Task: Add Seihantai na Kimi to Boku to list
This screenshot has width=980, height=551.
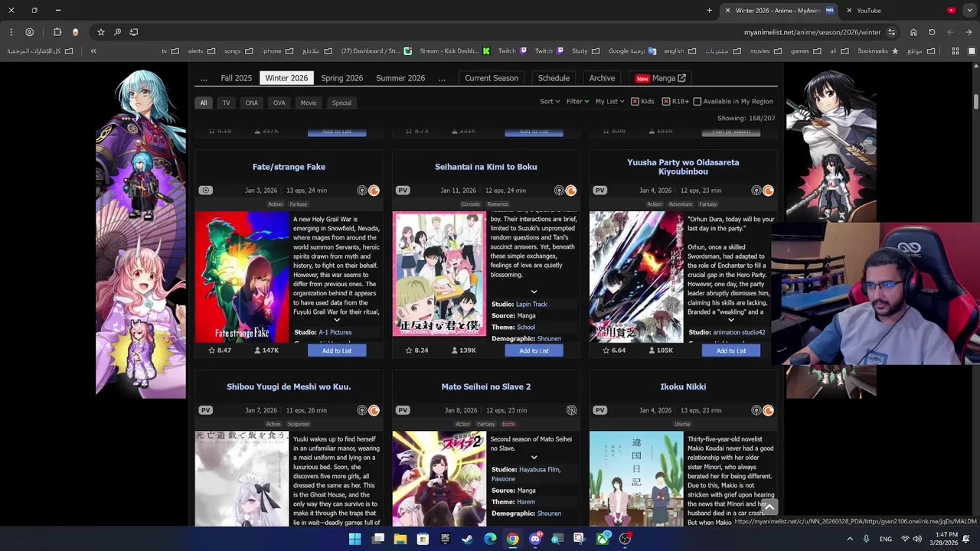Action: 534,350
